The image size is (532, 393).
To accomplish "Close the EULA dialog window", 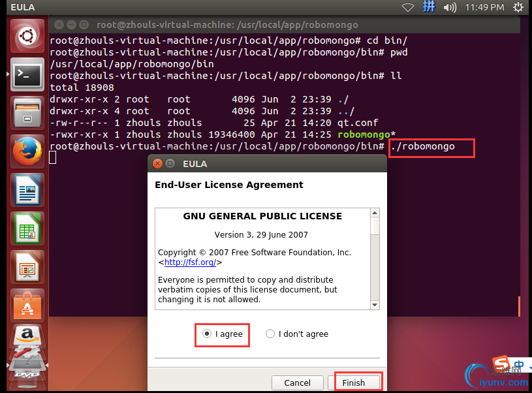I will click(157, 164).
